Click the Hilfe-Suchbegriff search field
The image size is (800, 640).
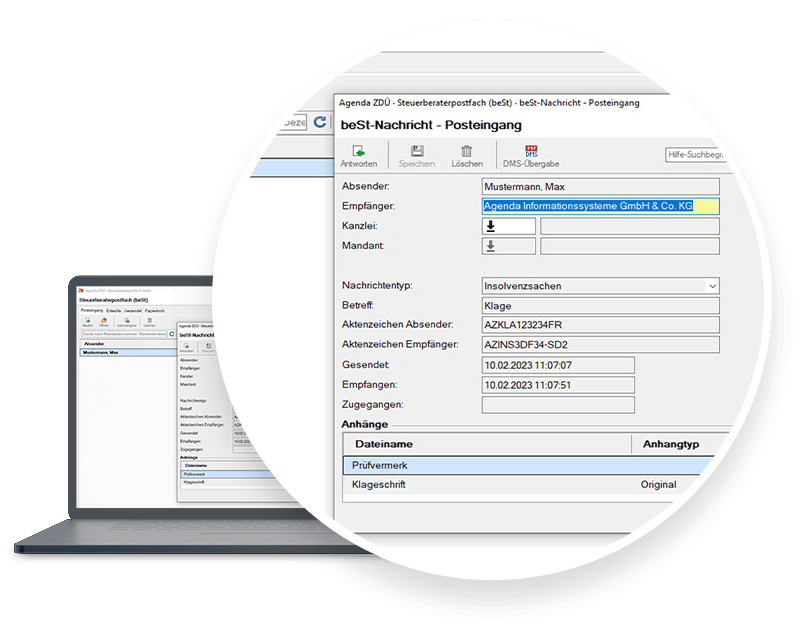699,155
